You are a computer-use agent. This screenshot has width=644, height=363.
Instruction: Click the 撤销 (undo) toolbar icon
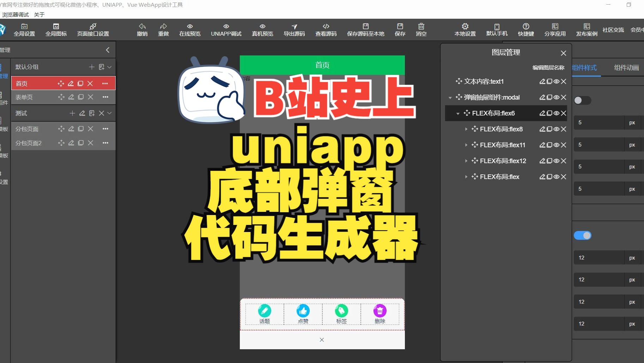point(142,30)
